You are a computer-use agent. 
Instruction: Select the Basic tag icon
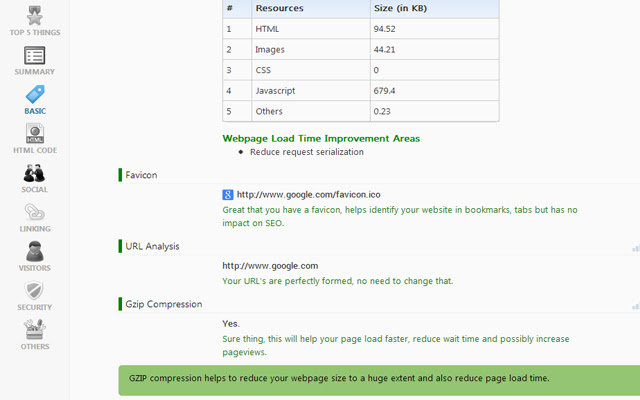click(x=35, y=94)
